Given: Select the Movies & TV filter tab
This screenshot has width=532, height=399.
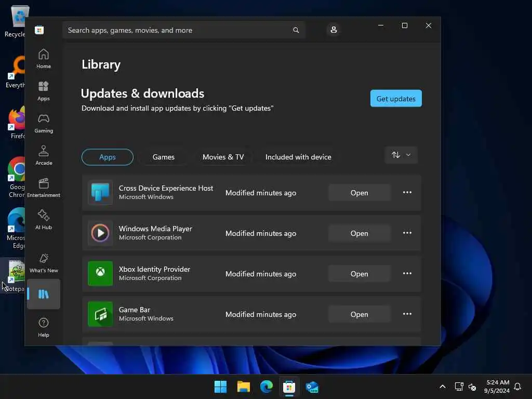Looking at the screenshot, I should pos(223,157).
